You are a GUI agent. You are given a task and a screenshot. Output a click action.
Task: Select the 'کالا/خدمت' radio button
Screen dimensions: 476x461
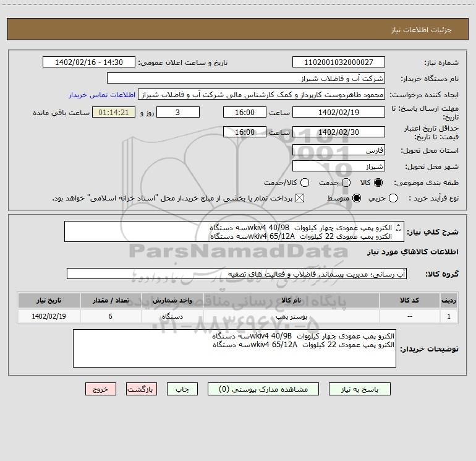coord(305,183)
